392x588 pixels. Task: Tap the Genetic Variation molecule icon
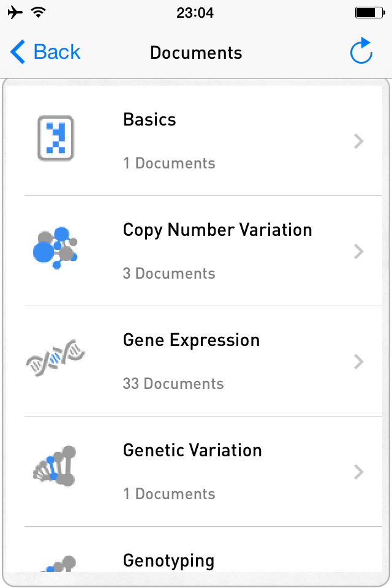55,467
